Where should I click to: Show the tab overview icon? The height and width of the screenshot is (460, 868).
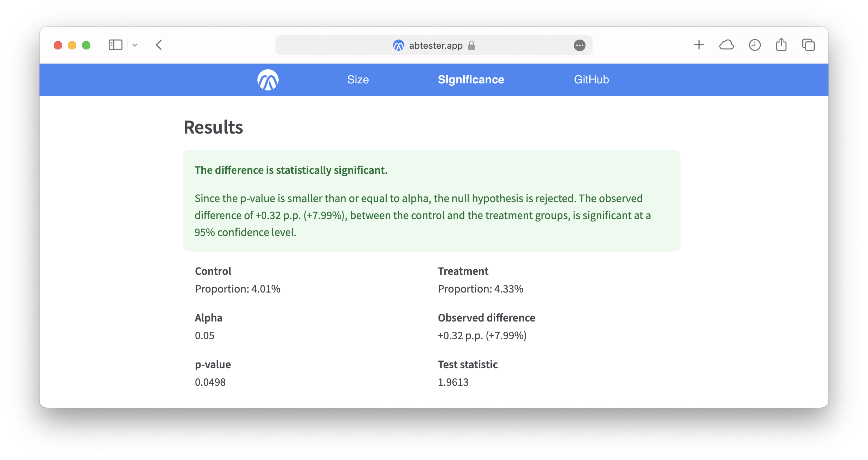(808, 45)
